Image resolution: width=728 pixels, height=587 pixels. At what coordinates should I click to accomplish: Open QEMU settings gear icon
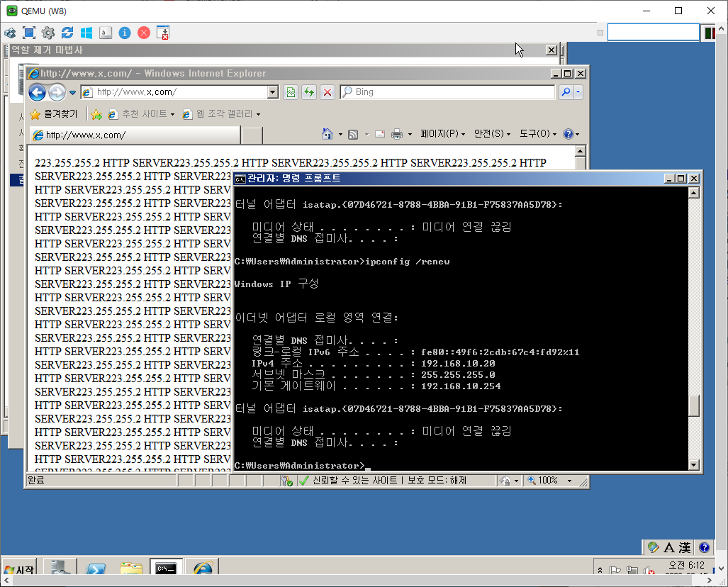[x=47, y=33]
